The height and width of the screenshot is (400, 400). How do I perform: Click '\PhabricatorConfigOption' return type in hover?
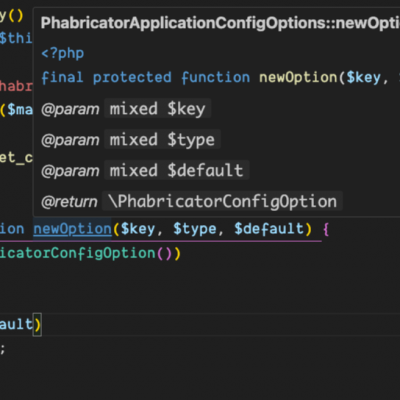(x=222, y=201)
